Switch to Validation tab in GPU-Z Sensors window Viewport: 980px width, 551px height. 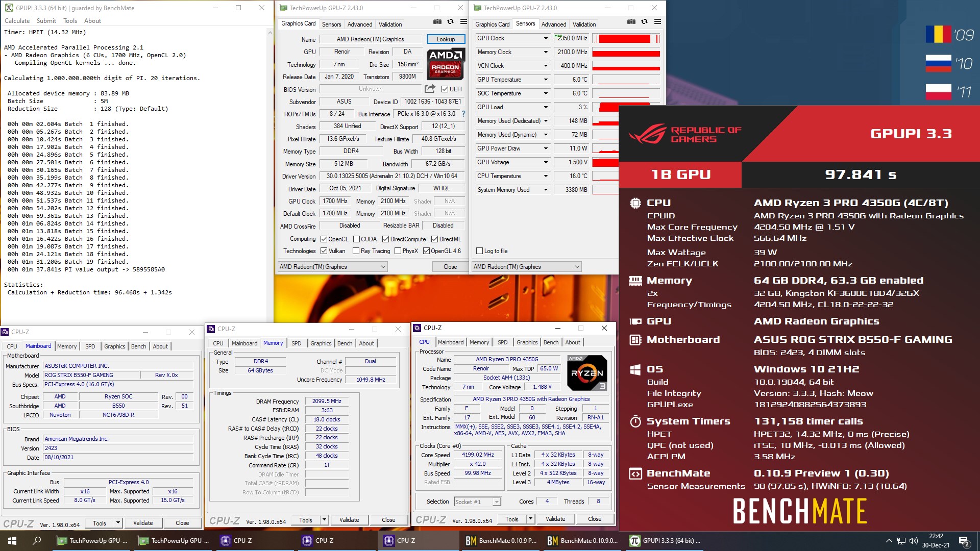tap(584, 24)
